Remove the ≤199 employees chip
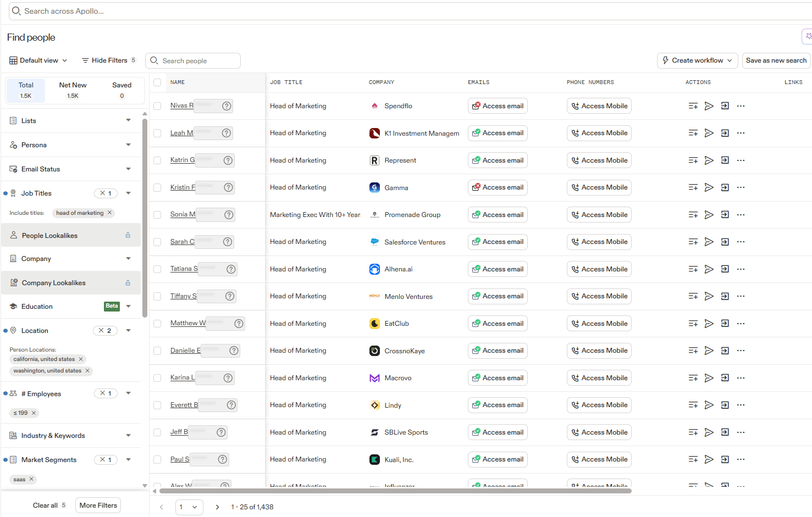 point(34,413)
